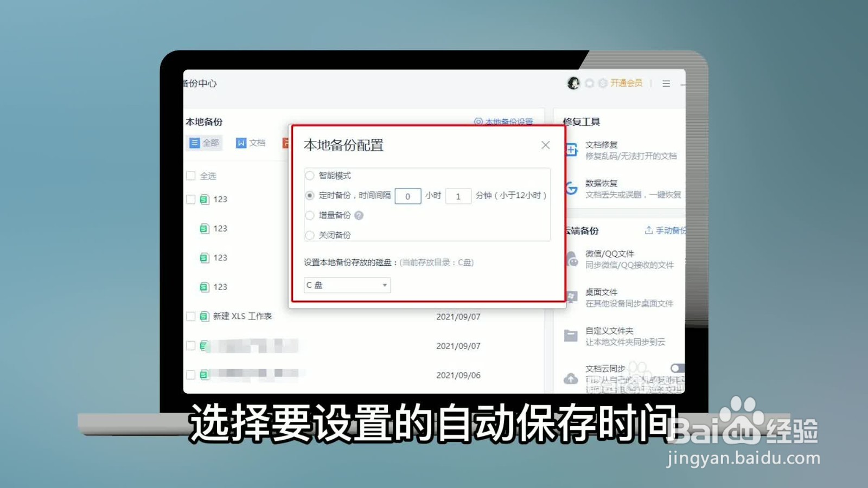Switch to the 文档 filter tab

coord(251,143)
